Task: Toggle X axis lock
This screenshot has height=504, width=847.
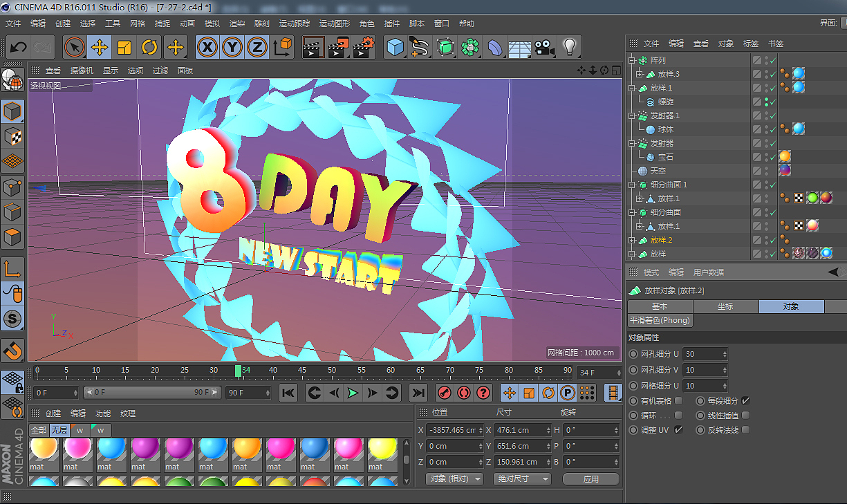Action: pyautogui.click(x=207, y=48)
